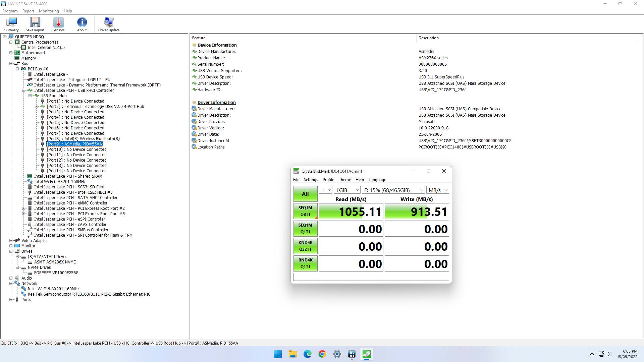Start the SEQ1M Q1T1 test

point(305,229)
